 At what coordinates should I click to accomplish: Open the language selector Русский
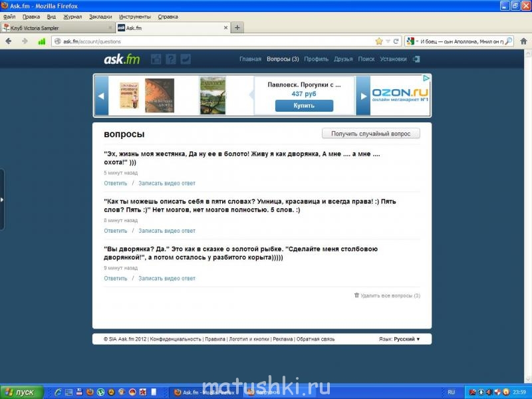(406, 339)
